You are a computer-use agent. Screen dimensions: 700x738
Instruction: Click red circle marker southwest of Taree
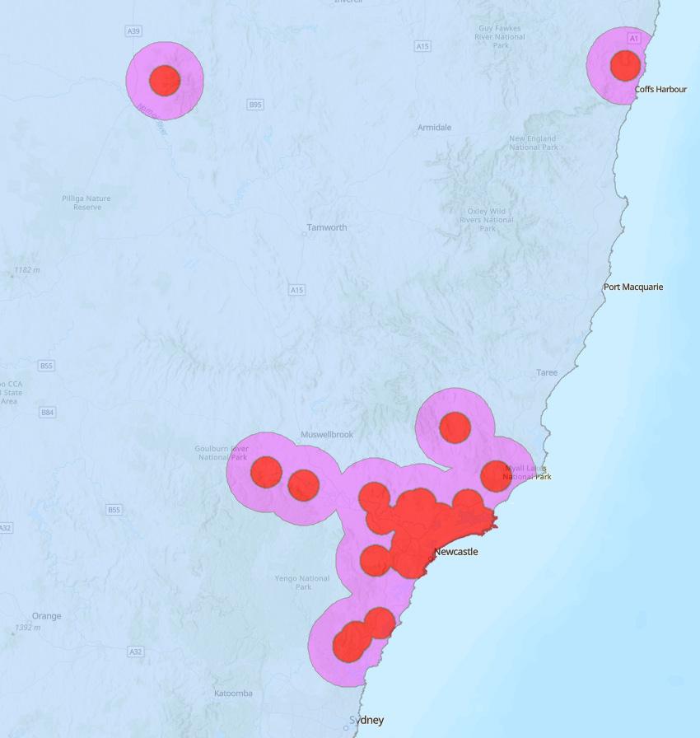[x=455, y=427]
